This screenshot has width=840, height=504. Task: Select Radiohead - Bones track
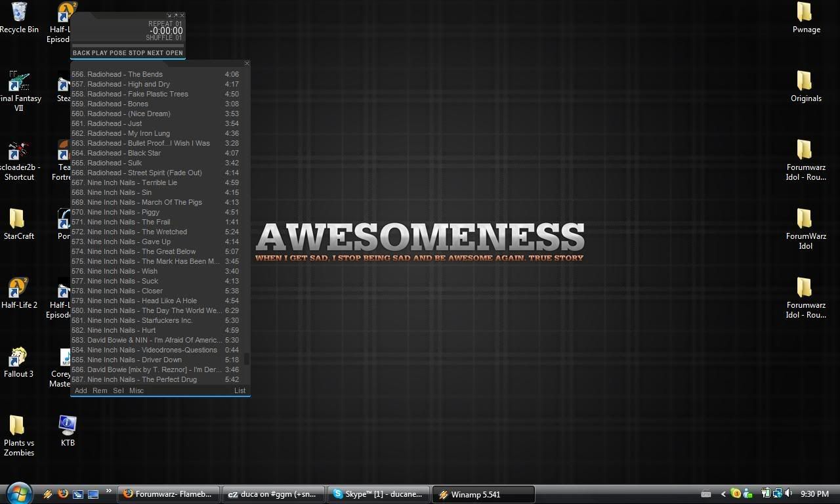156,104
